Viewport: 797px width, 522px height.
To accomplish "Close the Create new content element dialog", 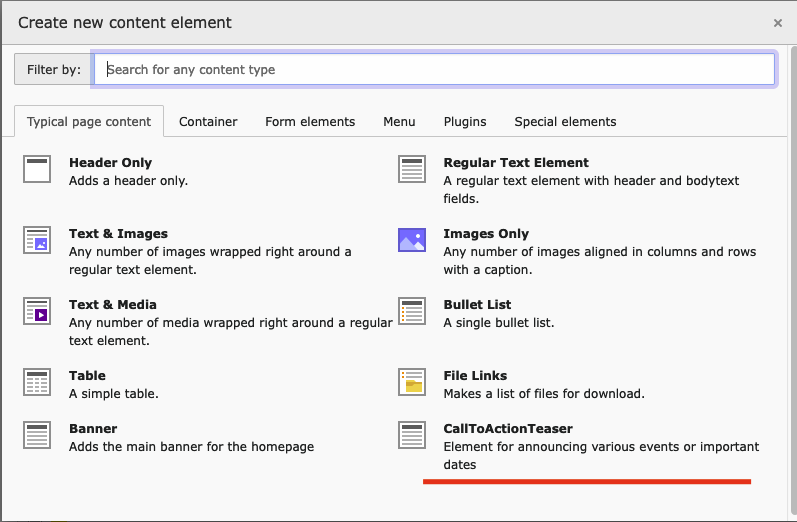I will [778, 22].
